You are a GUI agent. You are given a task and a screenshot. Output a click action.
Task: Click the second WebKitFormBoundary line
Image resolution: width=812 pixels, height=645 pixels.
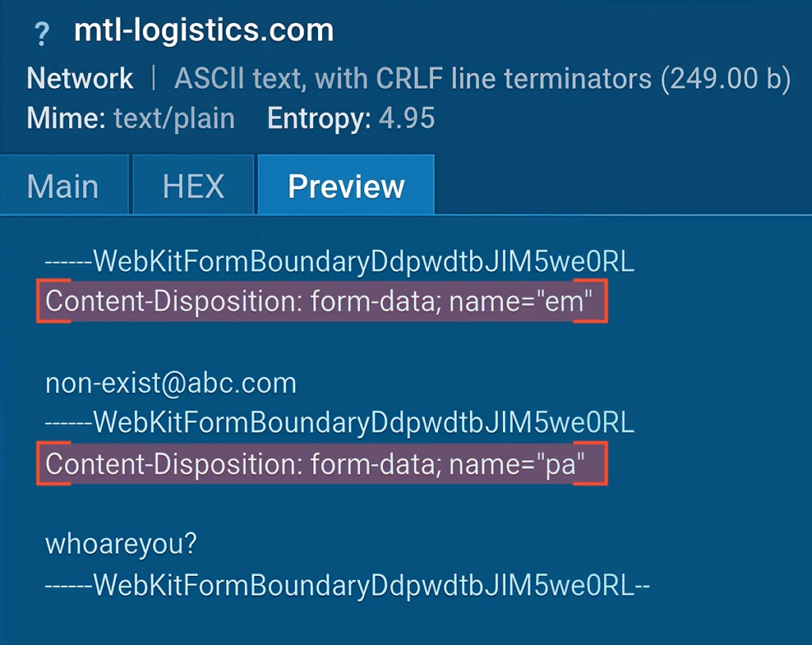339,423
